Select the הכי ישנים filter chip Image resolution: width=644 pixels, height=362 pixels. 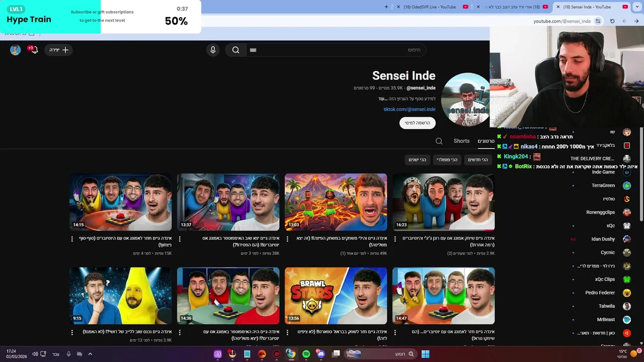click(417, 159)
